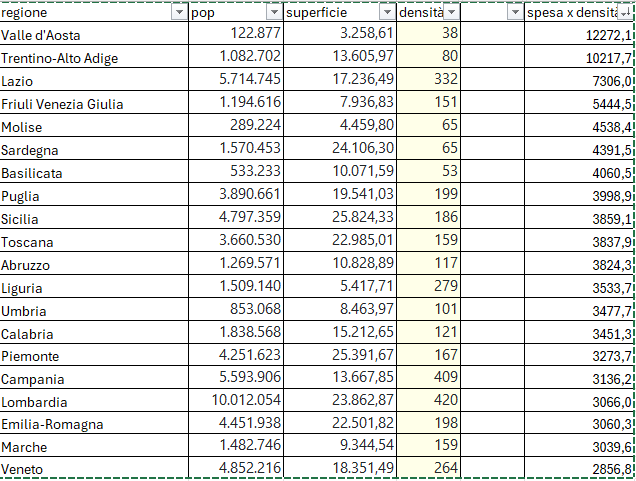Image resolution: width=636 pixels, height=481 pixels.
Task: Expand the superficie filter arrow
Action: point(387,12)
